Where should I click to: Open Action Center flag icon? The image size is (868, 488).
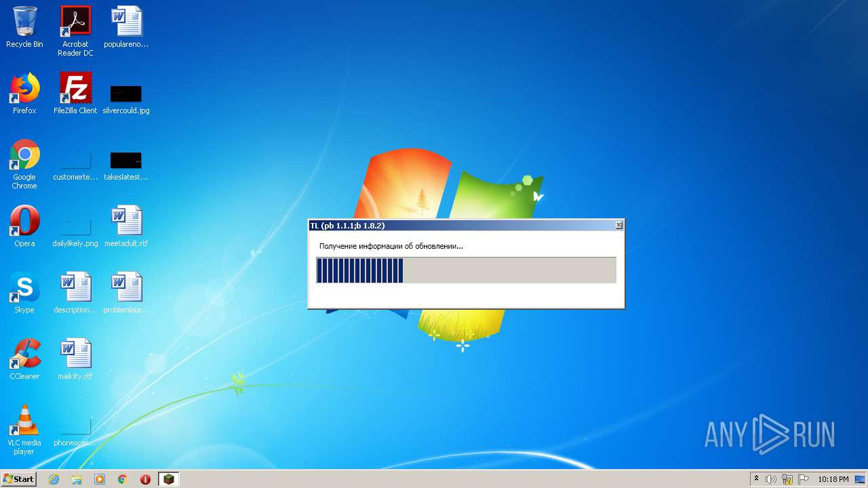tap(804, 479)
